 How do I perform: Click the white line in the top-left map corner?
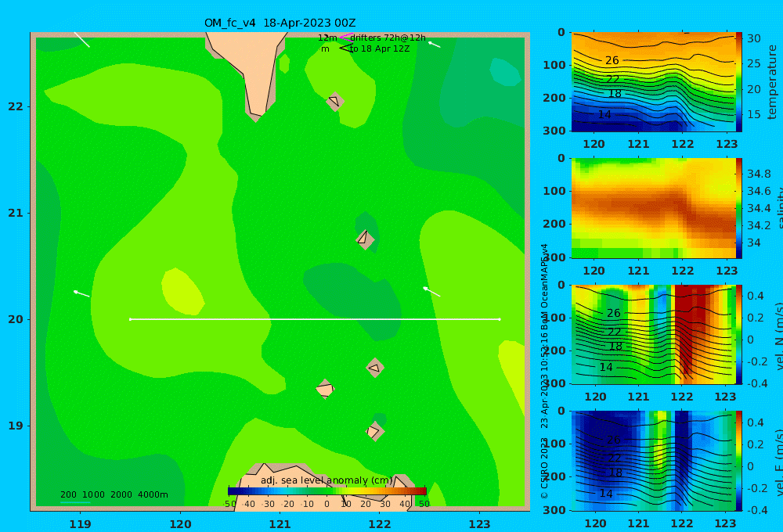click(x=82, y=39)
